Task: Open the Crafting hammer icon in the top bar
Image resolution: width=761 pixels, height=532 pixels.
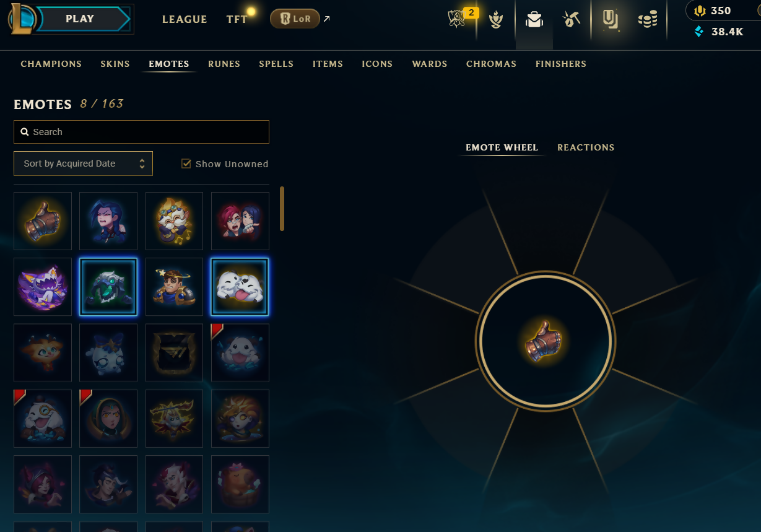Action: (x=571, y=20)
